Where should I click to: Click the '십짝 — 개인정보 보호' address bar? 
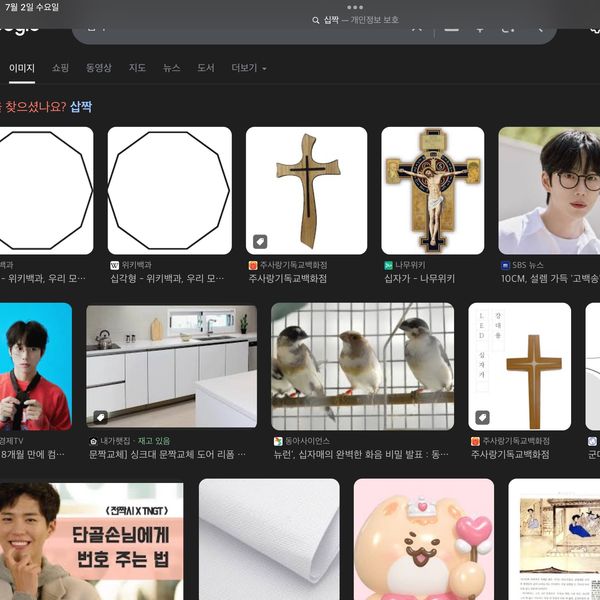click(355, 20)
